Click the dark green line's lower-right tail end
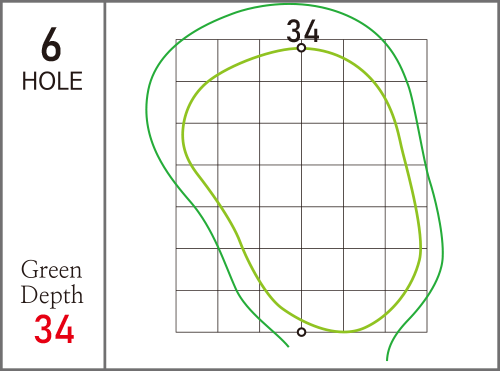The image size is (500, 371). coord(387,359)
